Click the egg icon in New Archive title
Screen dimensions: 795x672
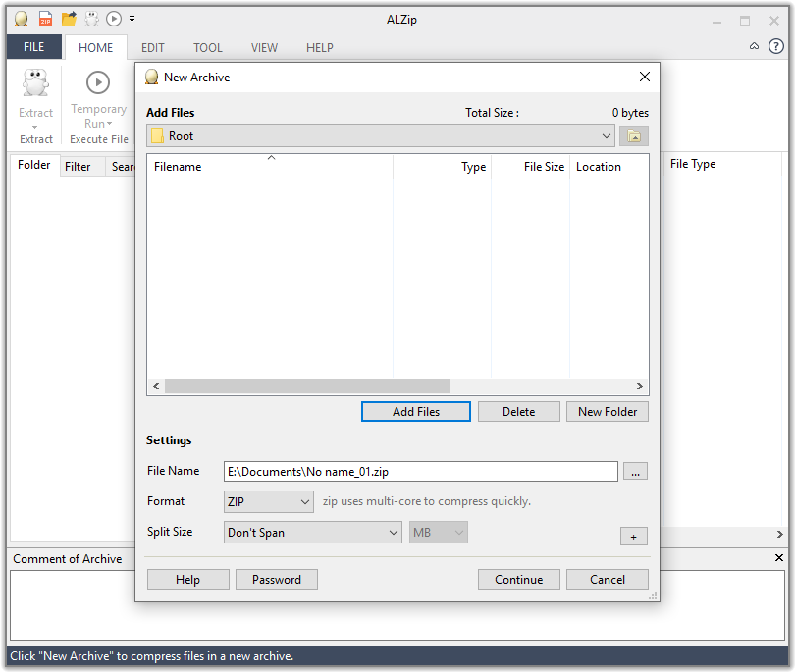click(151, 78)
